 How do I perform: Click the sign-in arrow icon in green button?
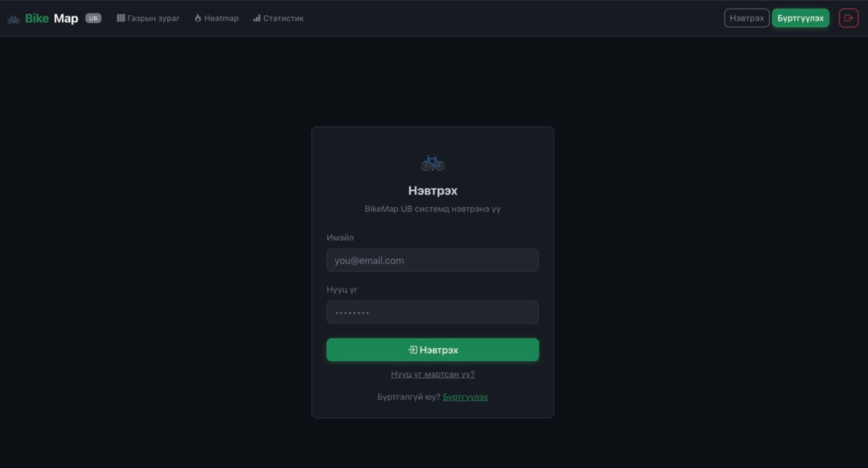pos(412,349)
